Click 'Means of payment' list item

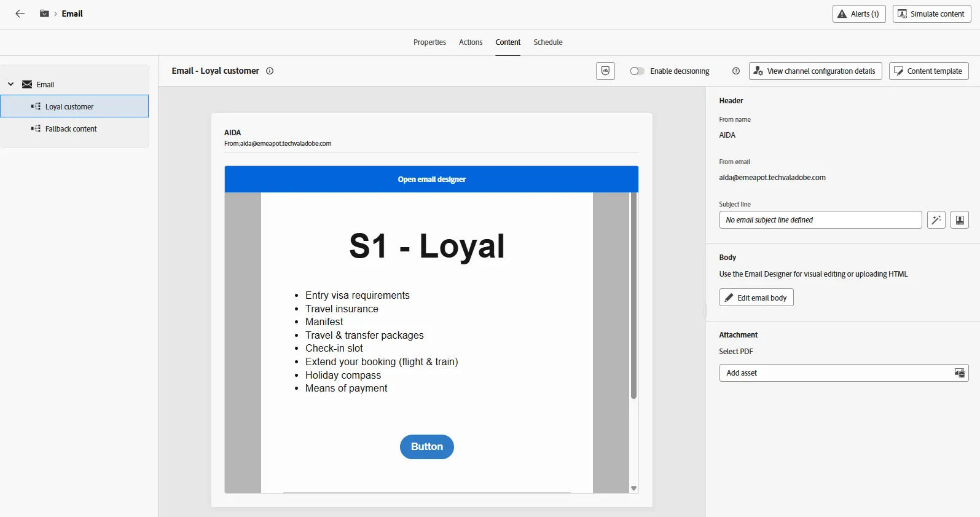click(346, 388)
